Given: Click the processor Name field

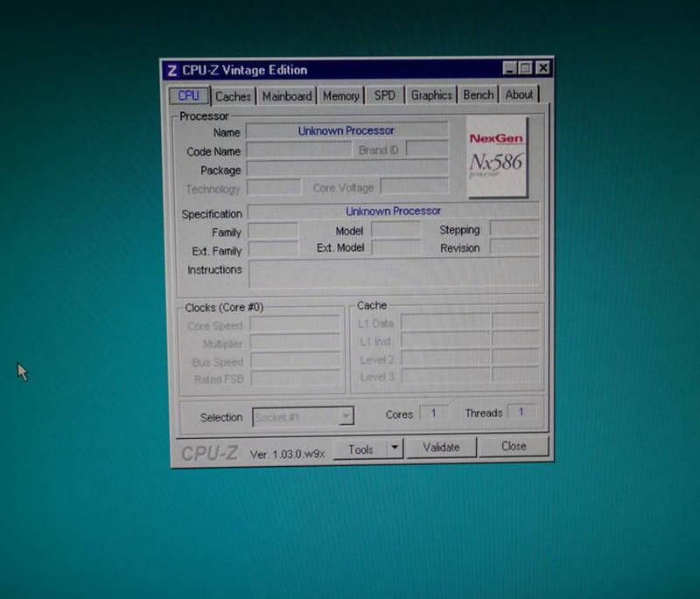Looking at the screenshot, I should [347, 130].
